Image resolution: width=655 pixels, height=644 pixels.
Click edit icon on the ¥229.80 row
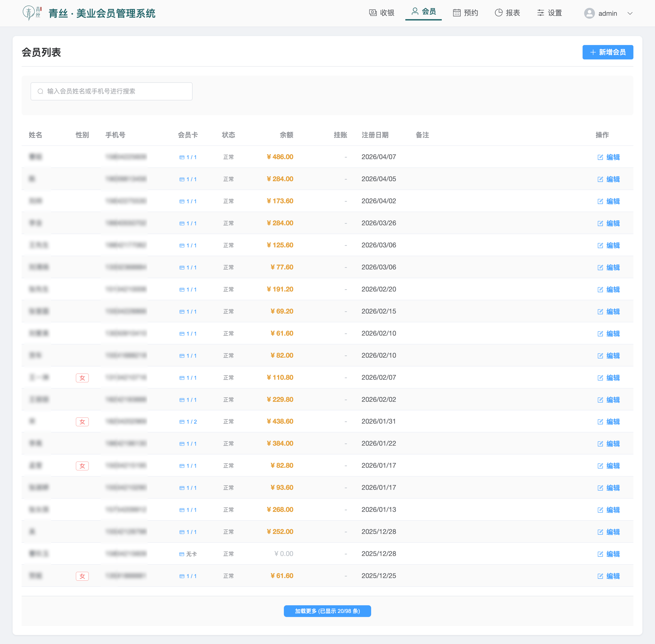[600, 400]
